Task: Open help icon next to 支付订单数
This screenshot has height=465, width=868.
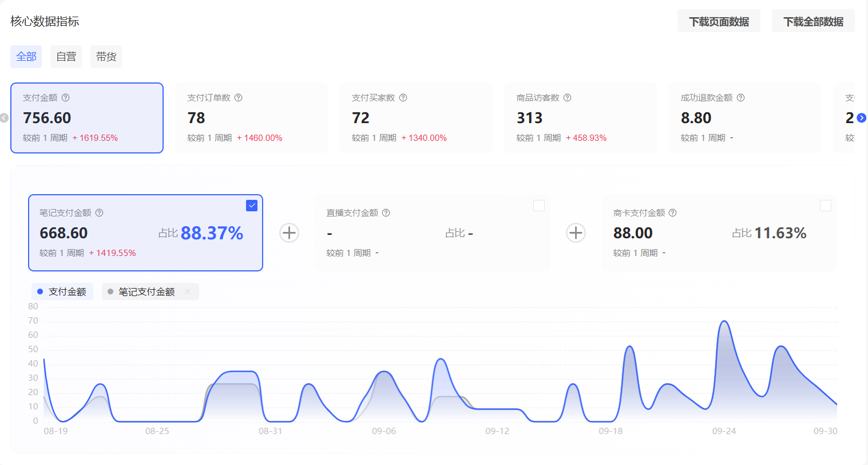Action: coord(239,98)
